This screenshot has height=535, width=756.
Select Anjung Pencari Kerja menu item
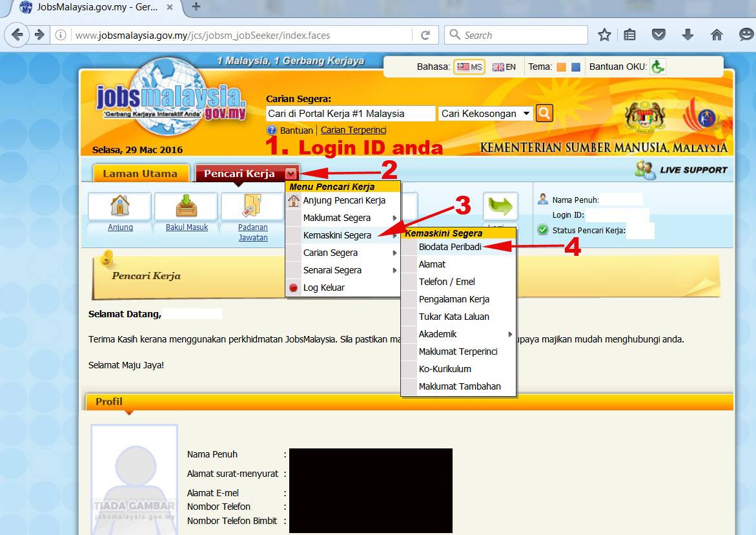click(x=343, y=201)
